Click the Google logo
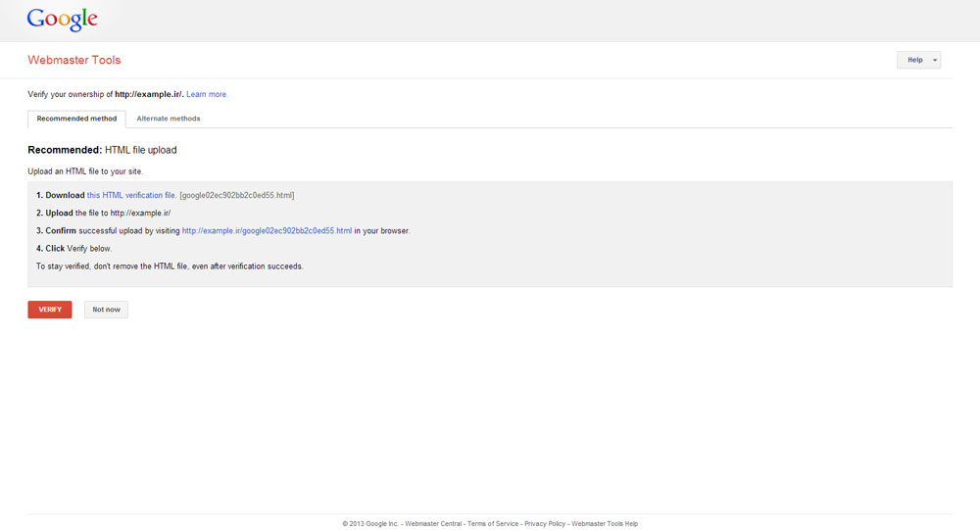 click(62, 20)
